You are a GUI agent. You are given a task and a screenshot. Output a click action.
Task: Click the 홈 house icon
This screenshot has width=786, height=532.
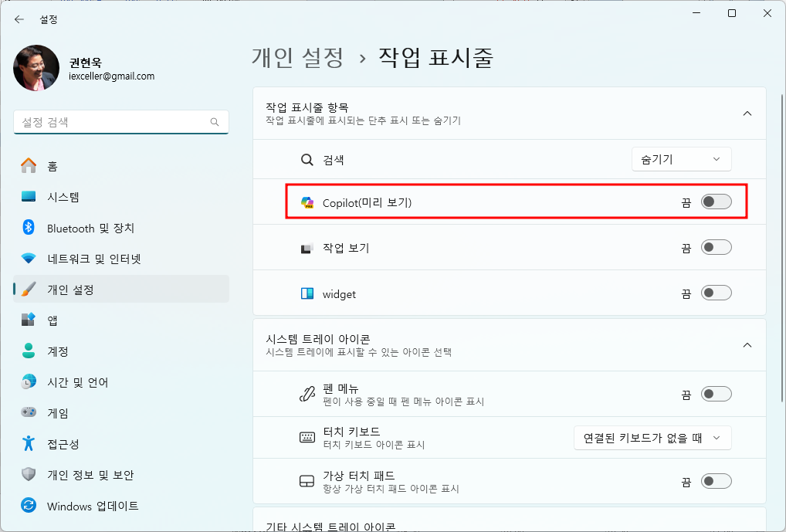tap(29, 165)
